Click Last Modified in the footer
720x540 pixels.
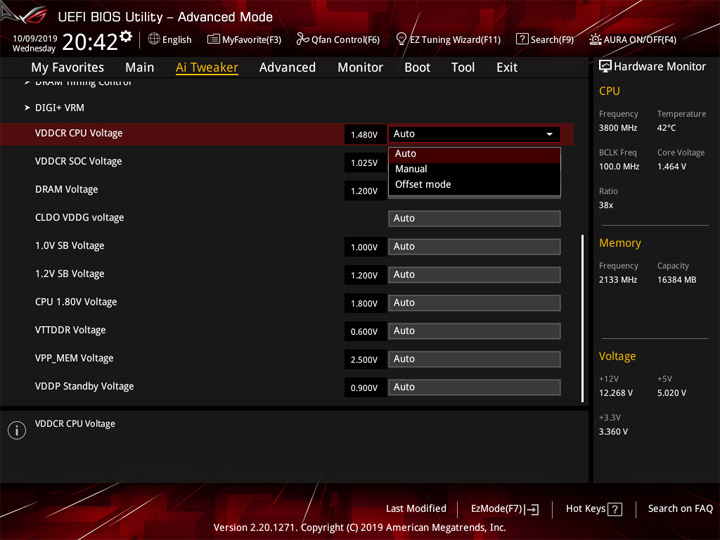tap(416, 509)
